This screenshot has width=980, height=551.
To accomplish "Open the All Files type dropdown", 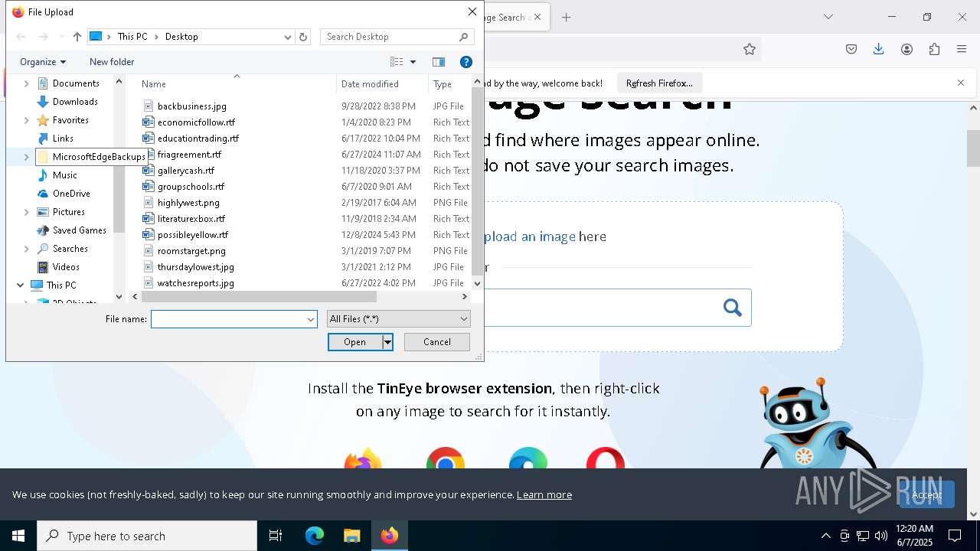I will (x=398, y=319).
